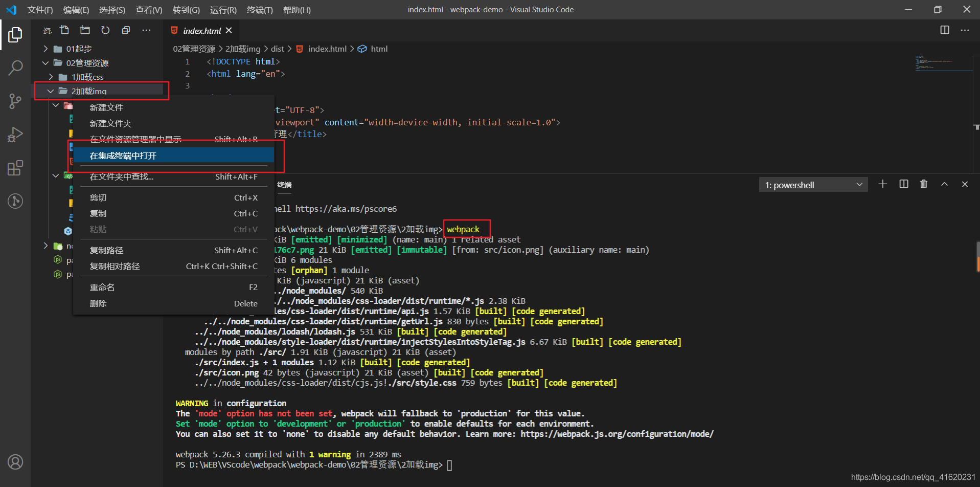Collapse the 2加载img folder

[x=51, y=91]
